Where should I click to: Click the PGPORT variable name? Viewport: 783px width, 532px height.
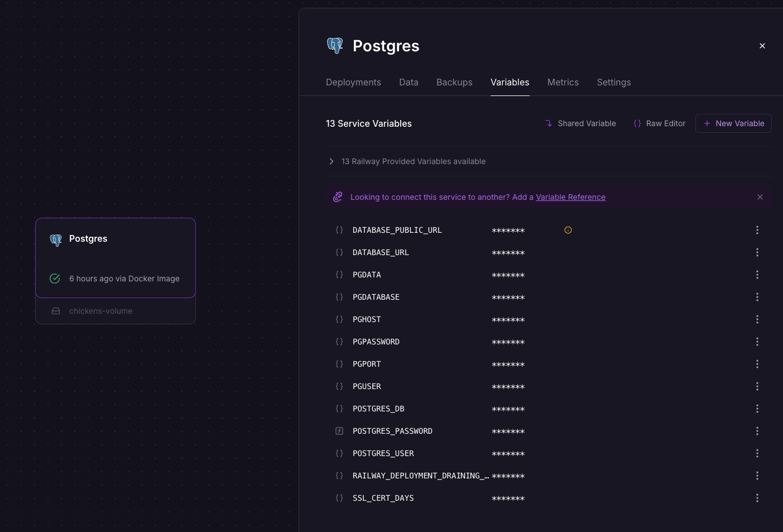coord(367,364)
